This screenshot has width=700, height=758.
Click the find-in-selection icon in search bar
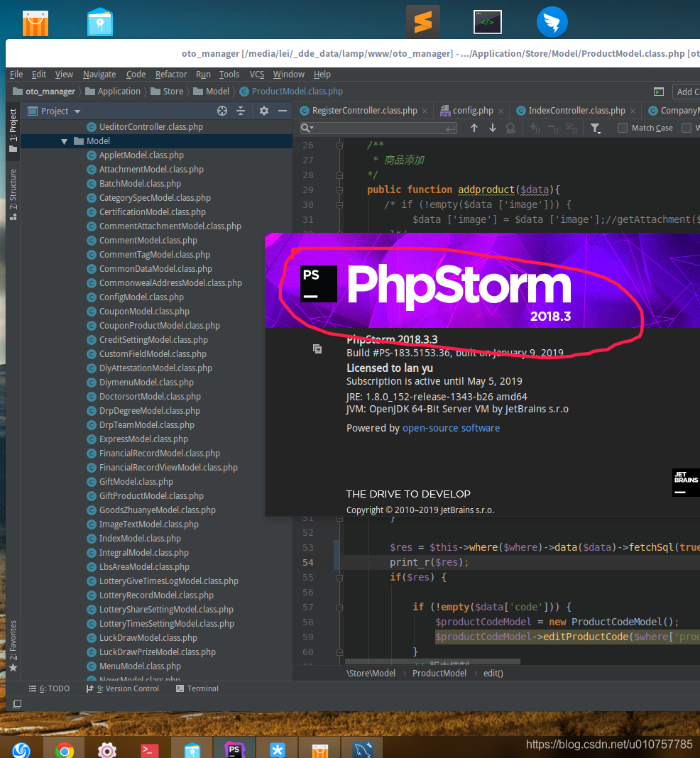pos(510,128)
